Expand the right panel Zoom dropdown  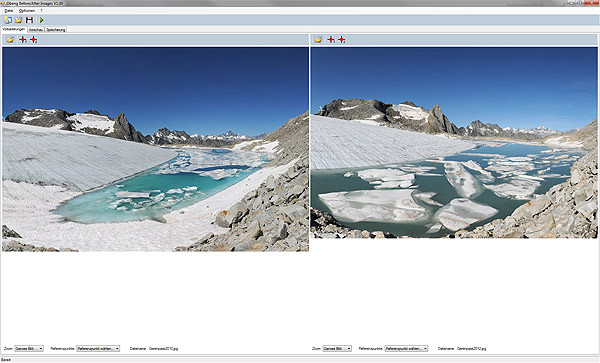(337, 348)
